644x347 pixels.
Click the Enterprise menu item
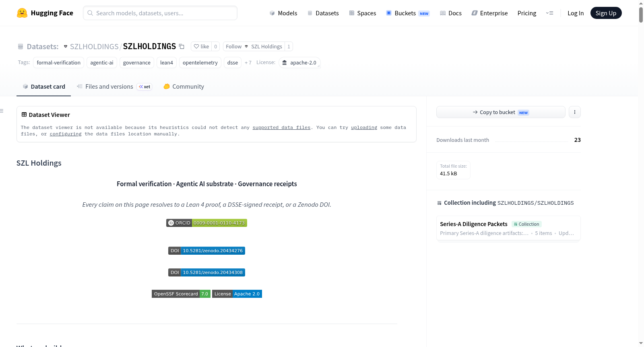tap(489, 13)
